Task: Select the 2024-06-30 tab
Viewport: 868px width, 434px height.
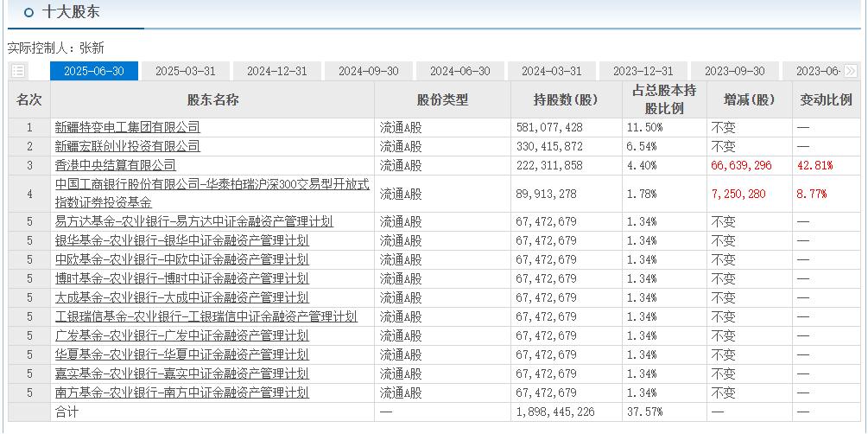Action: coord(460,71)
